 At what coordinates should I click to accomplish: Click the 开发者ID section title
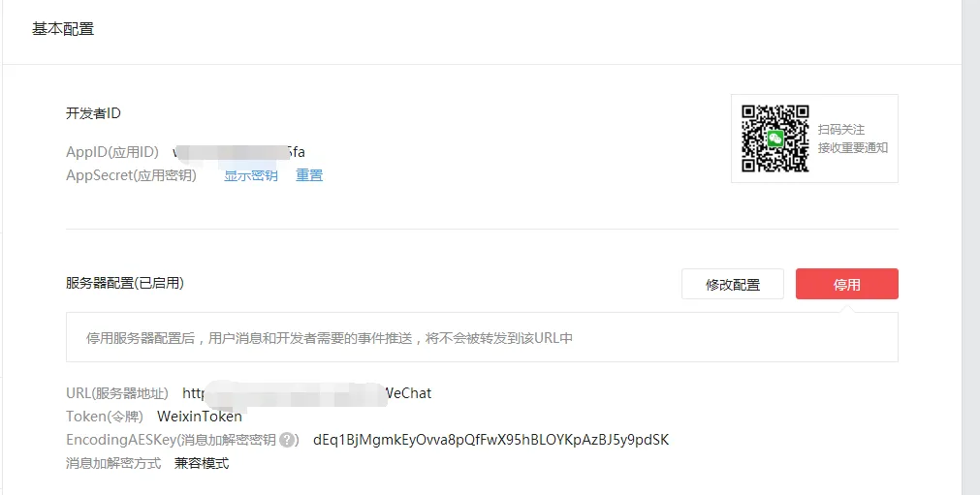[x=93, y=113]
